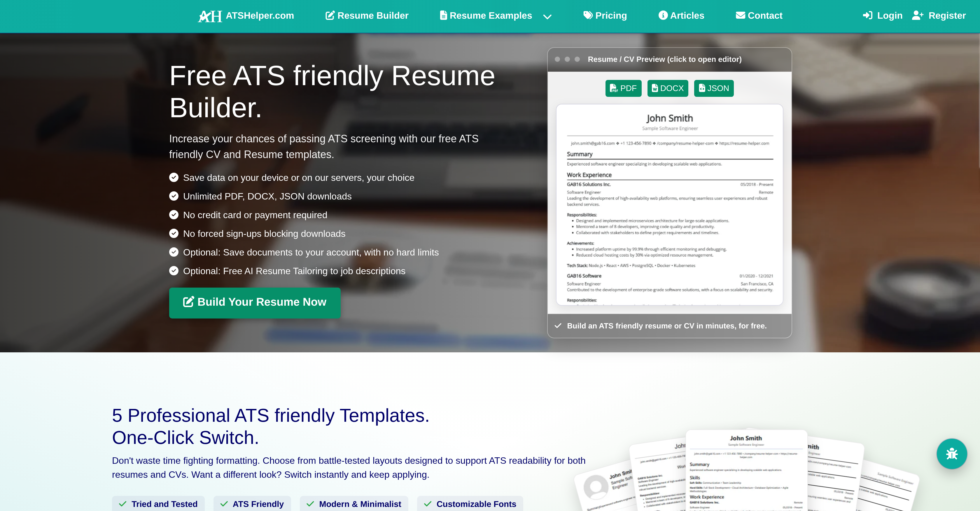
Task: Open the Articles page
Action: tap(681, 15)
